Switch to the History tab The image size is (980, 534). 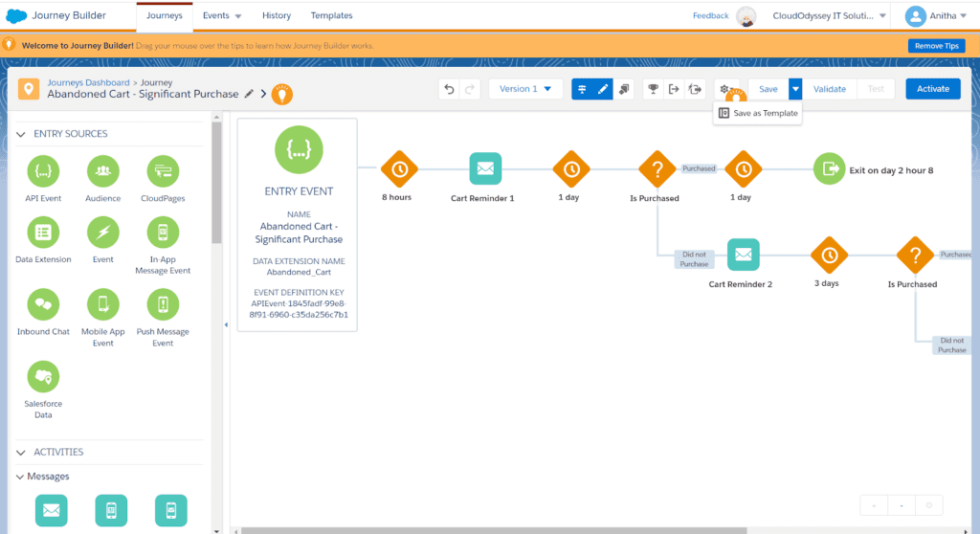(277, 16)
